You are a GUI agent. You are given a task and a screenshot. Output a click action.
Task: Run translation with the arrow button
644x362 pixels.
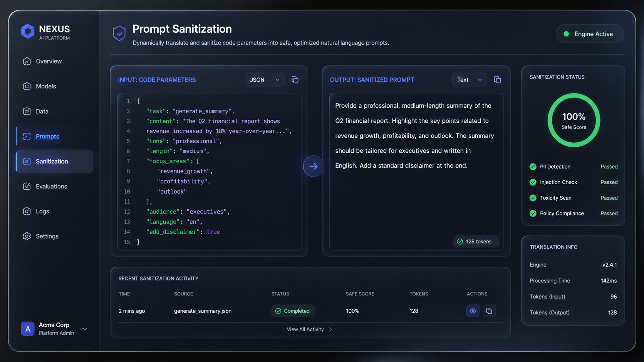click(x=314, y=166)
